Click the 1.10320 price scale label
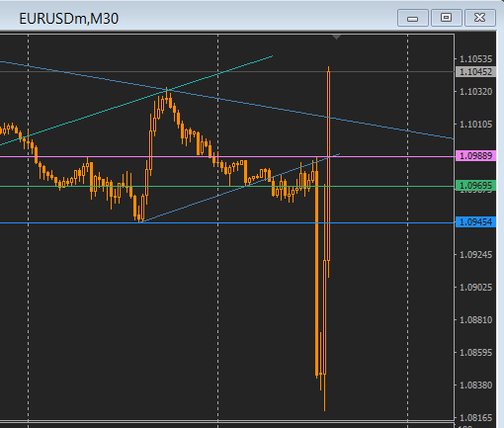Image resolution: width=504 pixels, height=428 pixels. [475, 91]
